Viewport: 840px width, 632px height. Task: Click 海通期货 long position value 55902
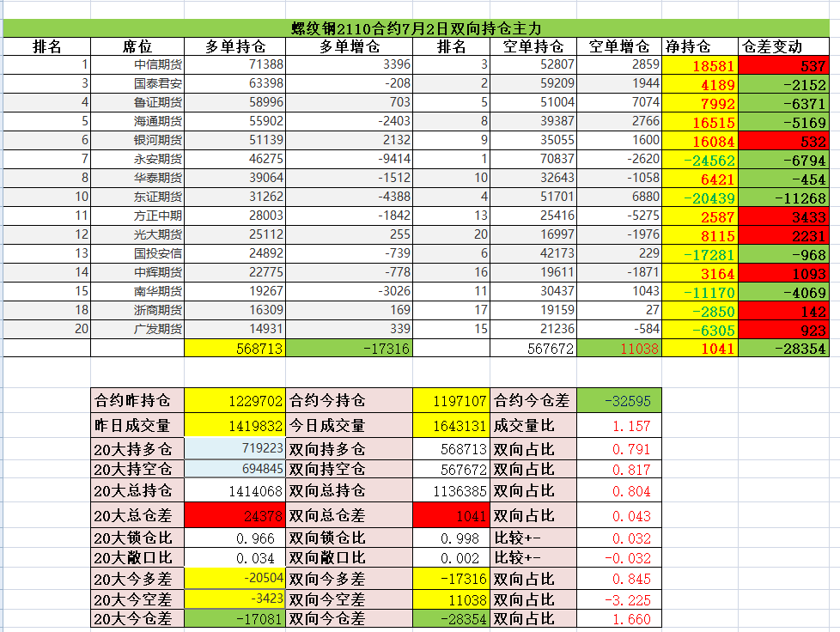click(x=234, y=122)
